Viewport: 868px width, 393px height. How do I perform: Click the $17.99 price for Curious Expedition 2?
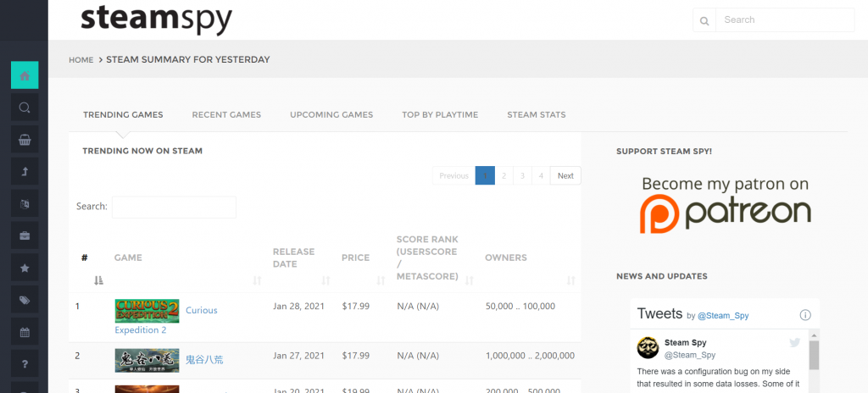click(x=355, y=306)
